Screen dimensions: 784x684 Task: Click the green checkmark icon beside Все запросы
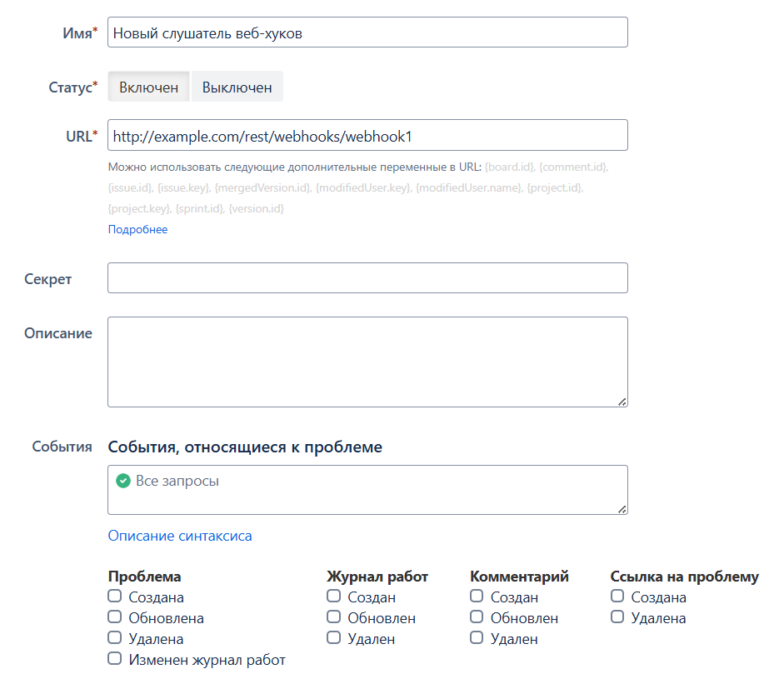(123, 481)
